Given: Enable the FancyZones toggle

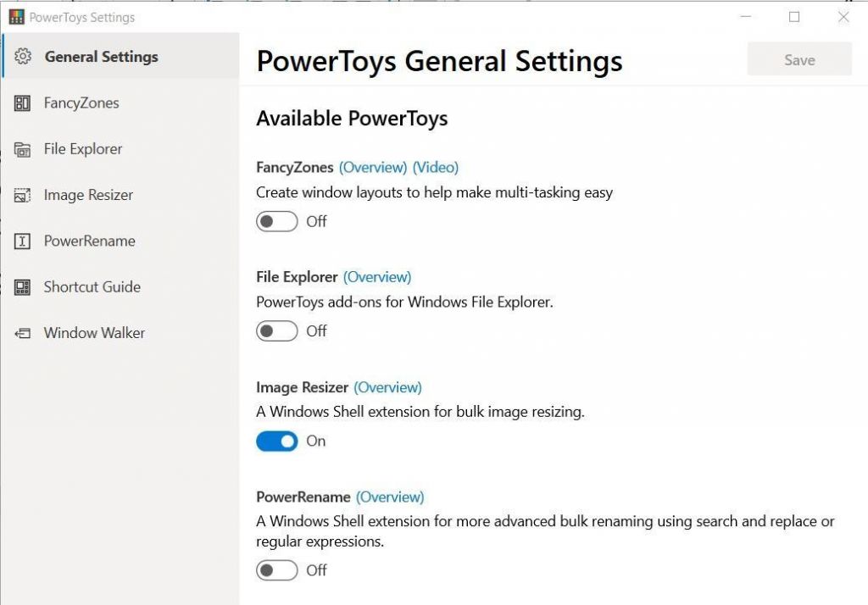Looking at the screenshot, I should coord(276,221).
